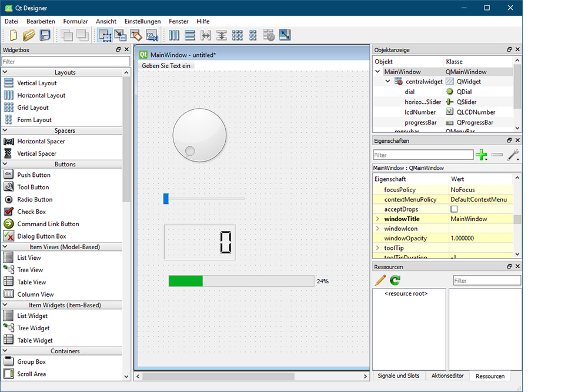Open the Formular menu
The height and width of the screenshot is (392, 588).
coord(75,21)
